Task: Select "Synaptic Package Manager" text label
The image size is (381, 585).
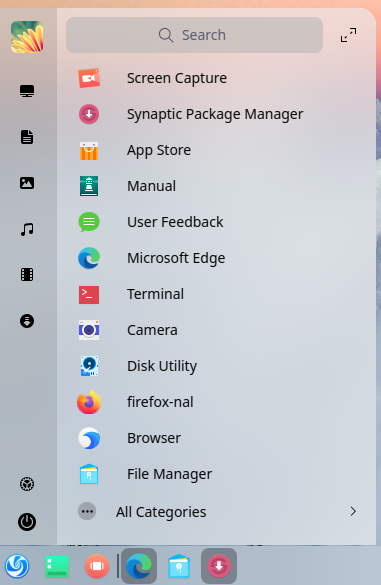Action: pos(215,114)
